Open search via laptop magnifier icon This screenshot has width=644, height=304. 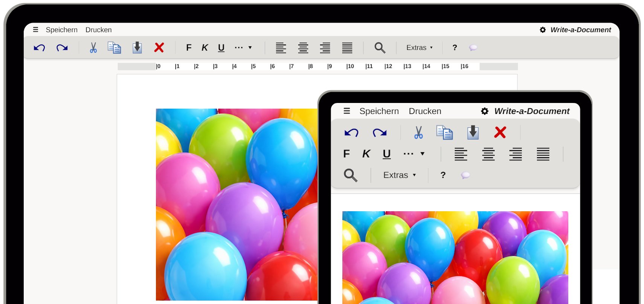click(380, 48)
